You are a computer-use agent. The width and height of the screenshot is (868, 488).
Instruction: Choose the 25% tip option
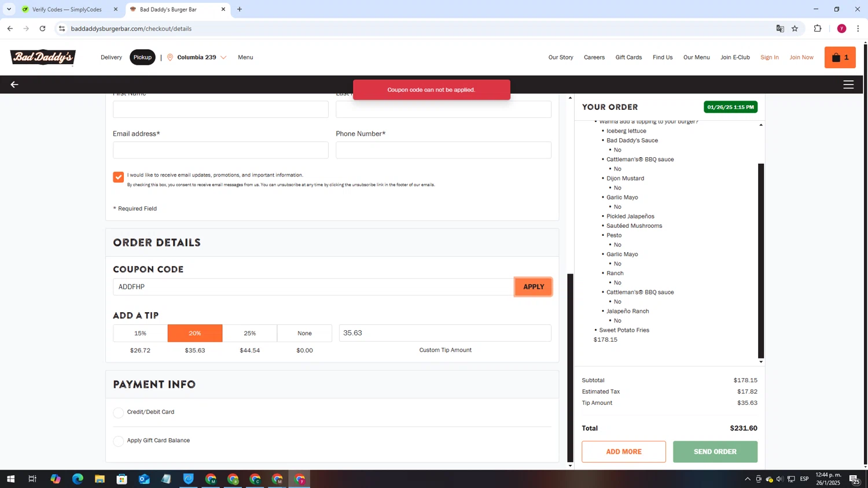(x=249, y=333)
